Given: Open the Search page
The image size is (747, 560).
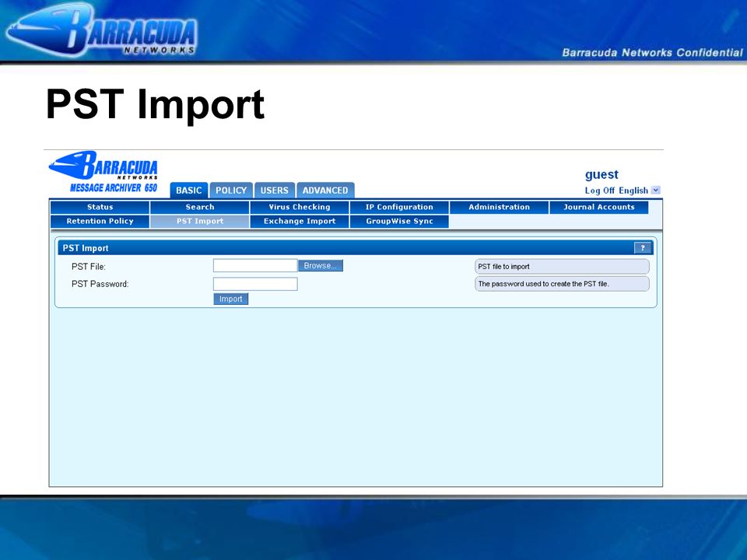Looking at the screenshot, I should click(x=200, y=207).
